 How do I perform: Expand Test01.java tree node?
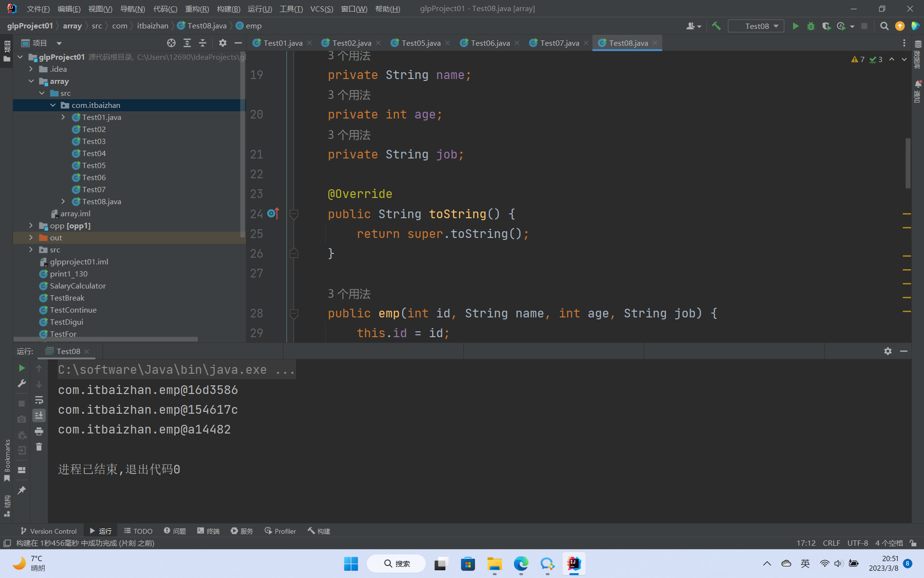click(64, 117)
